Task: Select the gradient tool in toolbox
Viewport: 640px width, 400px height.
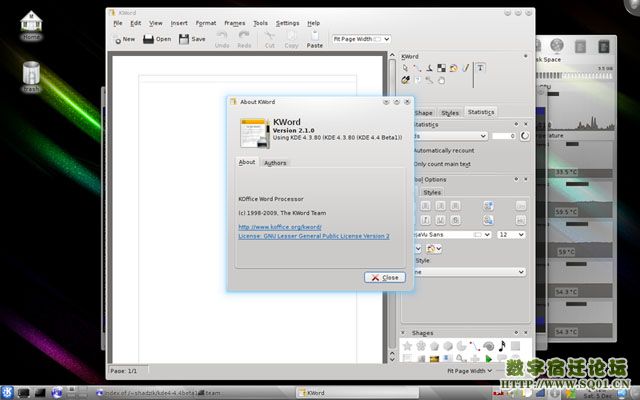Action: click(x=453, y=68)
